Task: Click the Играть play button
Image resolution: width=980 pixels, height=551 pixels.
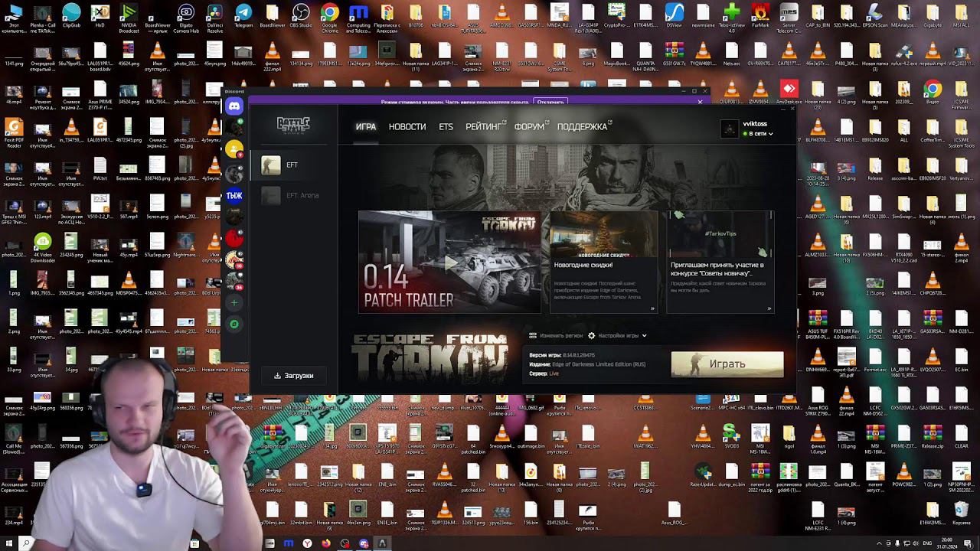Action: 727,364
